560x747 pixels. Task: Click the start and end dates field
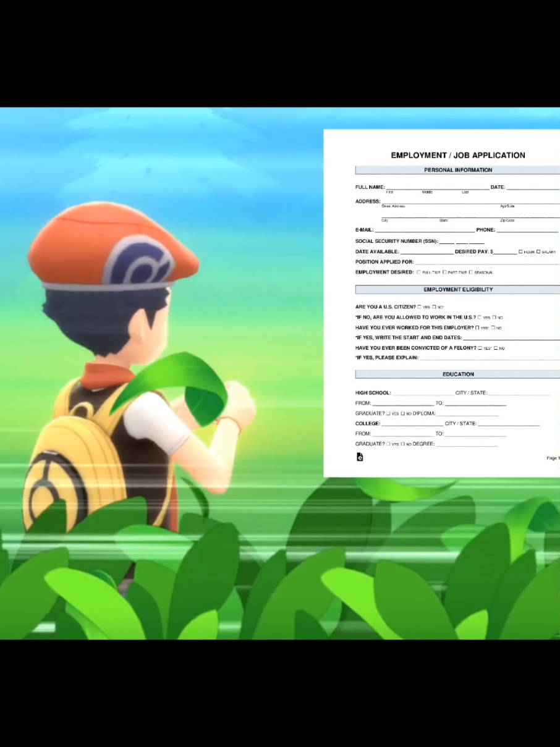click(x=512, y=338)
